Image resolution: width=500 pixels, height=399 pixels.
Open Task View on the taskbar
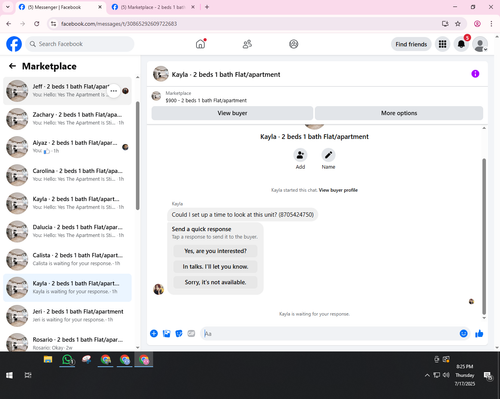point(28,375)
